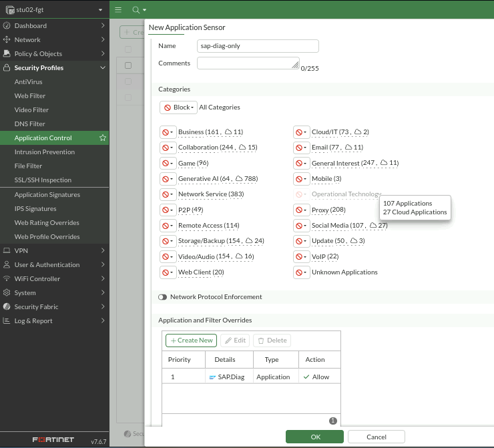This screenshot has width=494, height=448.
Task: Open the block action icon for Game category
Action: [x=168, y=163]
